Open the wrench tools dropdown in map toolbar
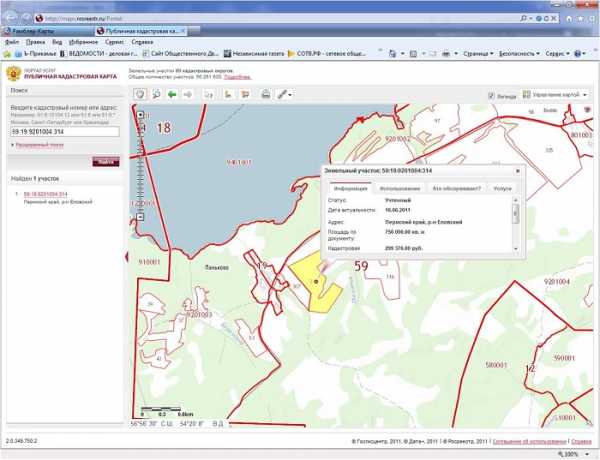Viewport: 600px width, 460px height. pyautogui.click(x=284, y=94)
